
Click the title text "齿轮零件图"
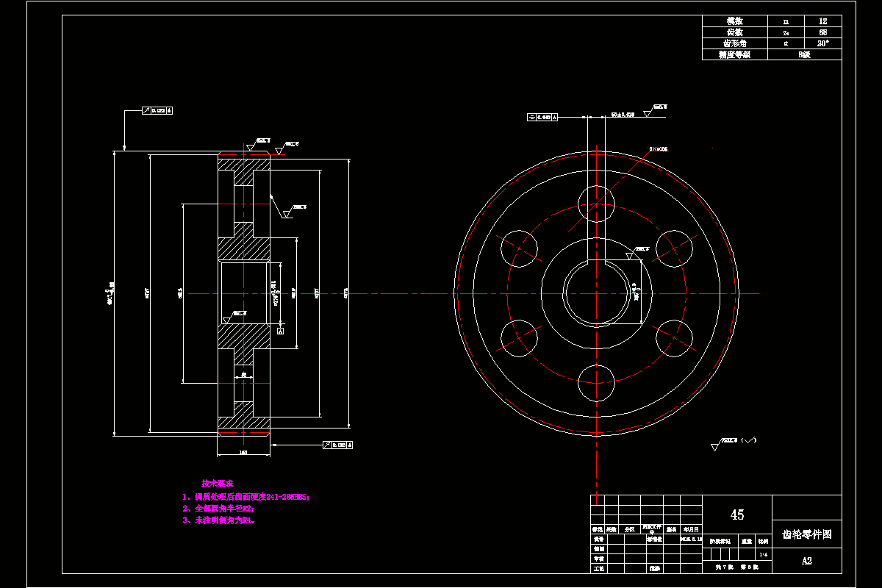pos(807,535)
